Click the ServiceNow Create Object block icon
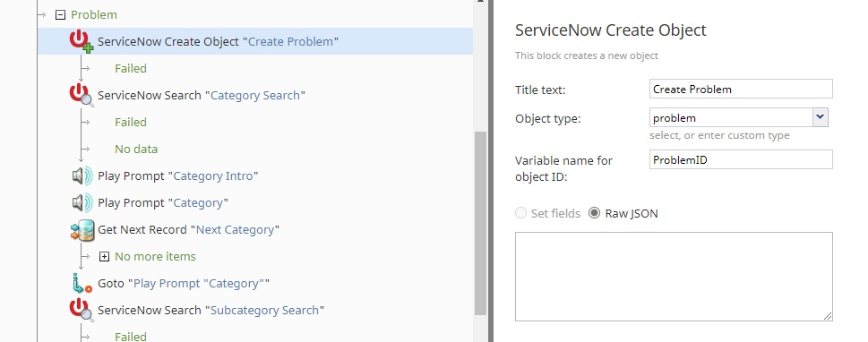This screenshot has height=342, width=868. tap(81, 41)
